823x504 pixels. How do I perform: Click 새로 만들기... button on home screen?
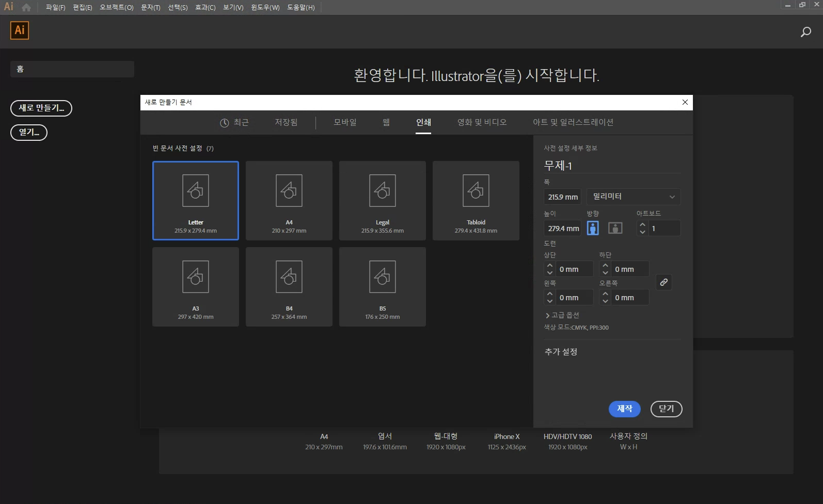[41, 108]
